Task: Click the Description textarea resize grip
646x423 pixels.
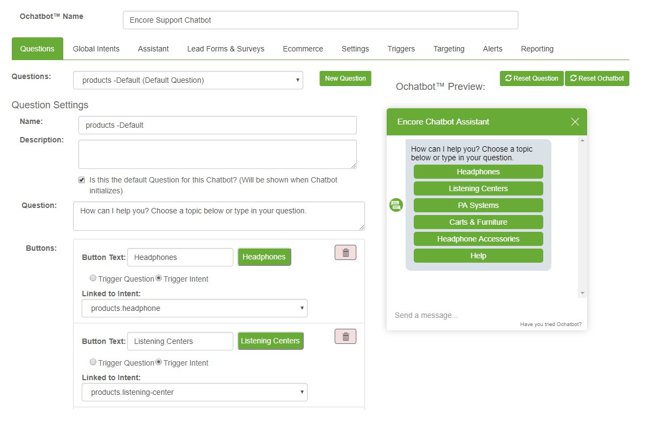Action: [354, 166]
